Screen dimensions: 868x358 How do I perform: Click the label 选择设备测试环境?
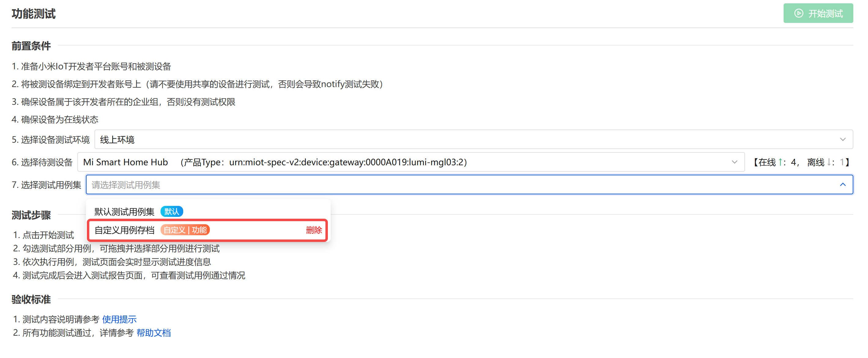pyautogui.click(x=56, y=139)
